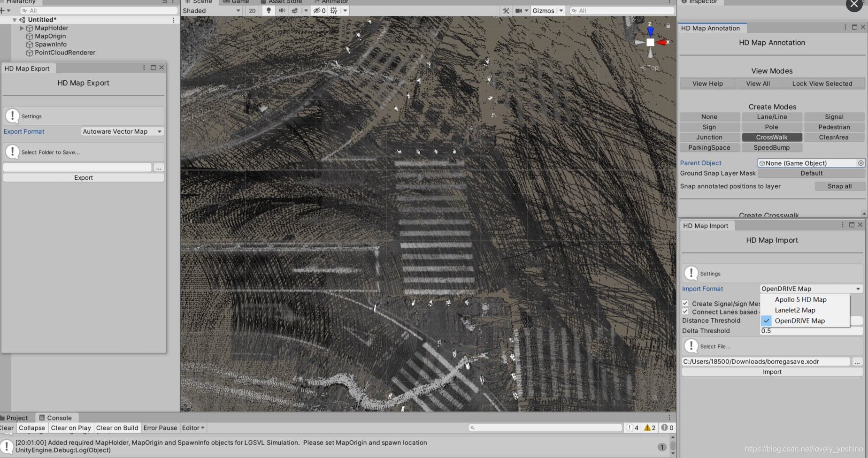Toggle Clear on Play in console
Viewport: 868px width, 458px height.
(71, 428)
